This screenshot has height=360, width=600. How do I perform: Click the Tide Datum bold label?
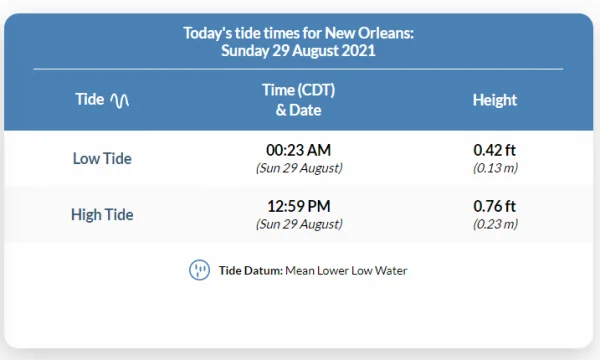point(251,270)
